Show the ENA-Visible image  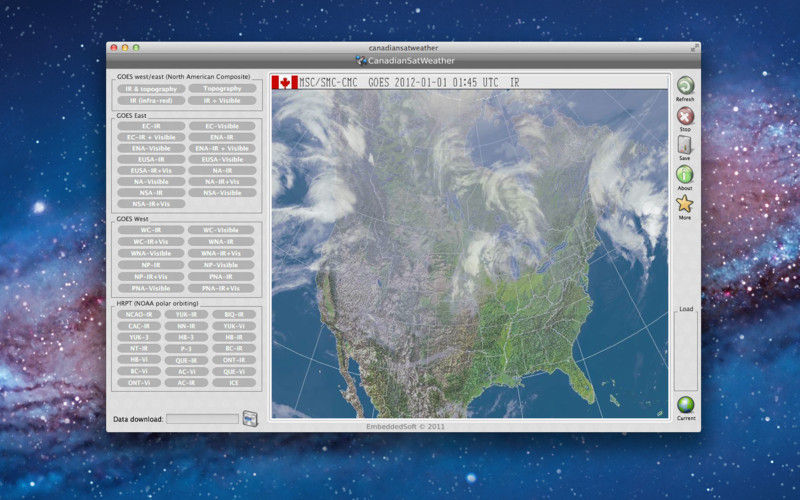click(x=151, y=148)
